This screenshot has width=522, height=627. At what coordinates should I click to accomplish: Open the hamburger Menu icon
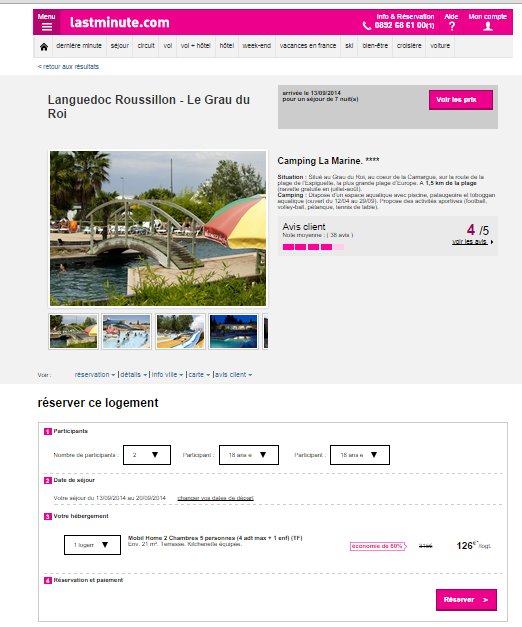[x=46, y=26]
